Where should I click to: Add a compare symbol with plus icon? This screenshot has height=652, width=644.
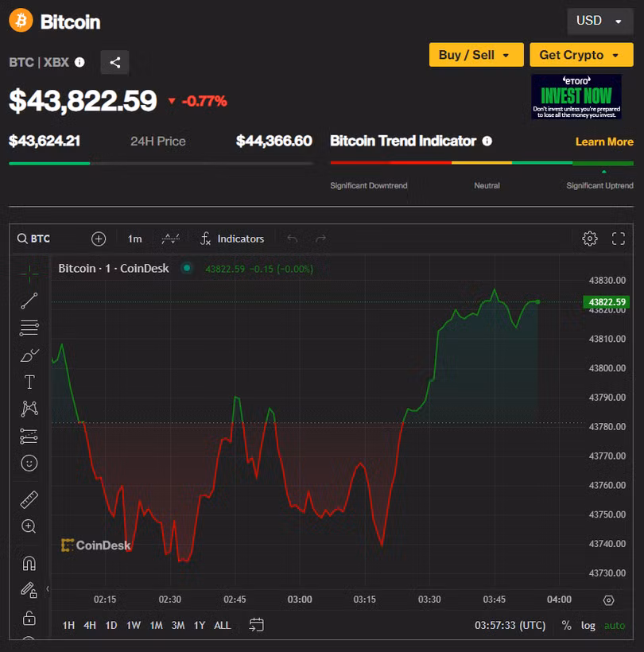[99, 239]
